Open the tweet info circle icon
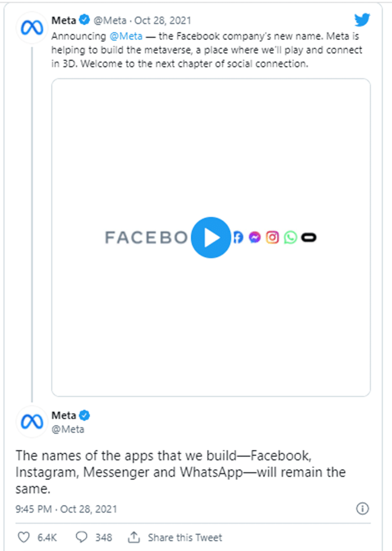392x551 pixels. 362,509
